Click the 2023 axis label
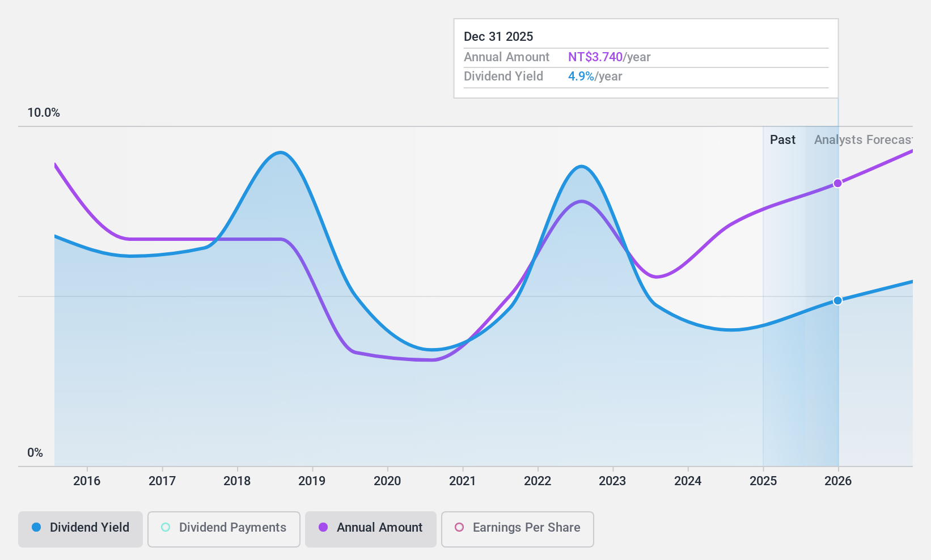 [612, 481]
